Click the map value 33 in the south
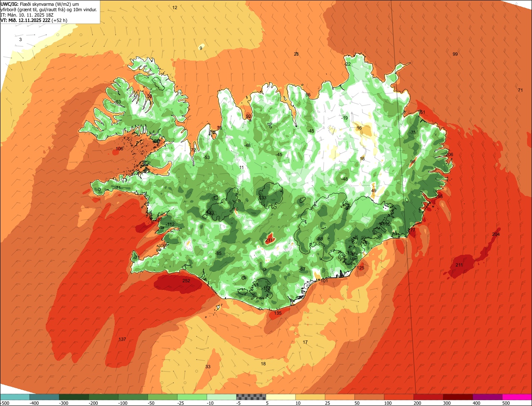 coord(208,367)
